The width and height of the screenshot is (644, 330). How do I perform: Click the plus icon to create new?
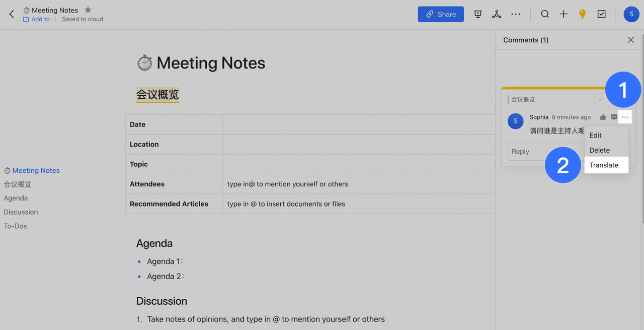click(x=563, y=14)
